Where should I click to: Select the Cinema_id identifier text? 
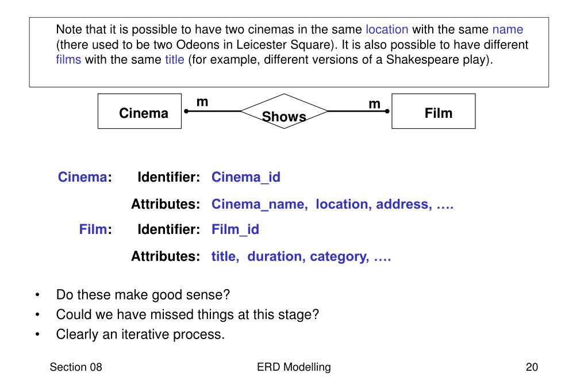(245, 177)
